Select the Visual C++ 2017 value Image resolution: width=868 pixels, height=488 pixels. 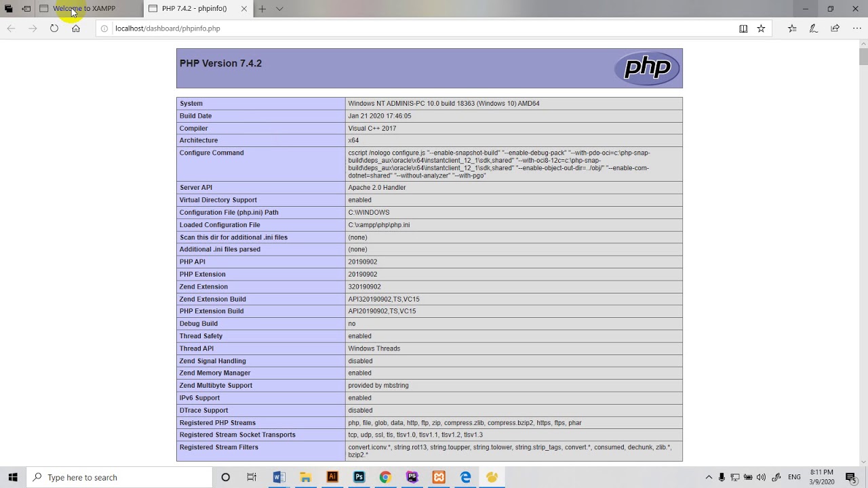372,128
